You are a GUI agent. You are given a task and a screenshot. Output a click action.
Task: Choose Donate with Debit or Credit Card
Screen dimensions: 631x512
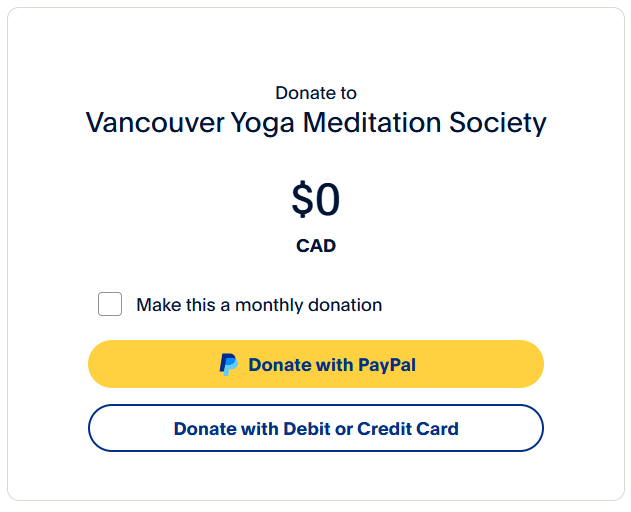[316, 429]
